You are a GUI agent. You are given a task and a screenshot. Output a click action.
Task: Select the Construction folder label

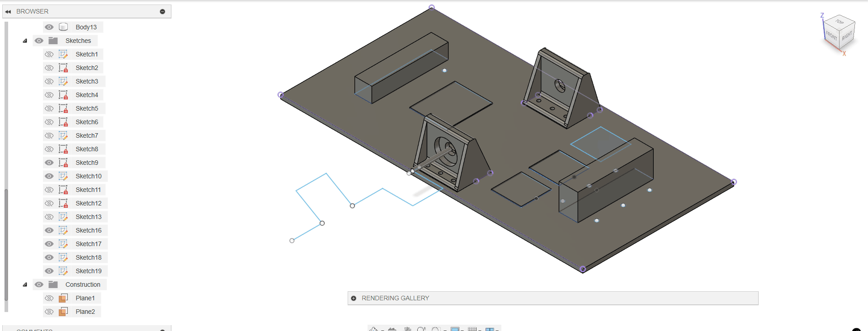coord(83,284)
